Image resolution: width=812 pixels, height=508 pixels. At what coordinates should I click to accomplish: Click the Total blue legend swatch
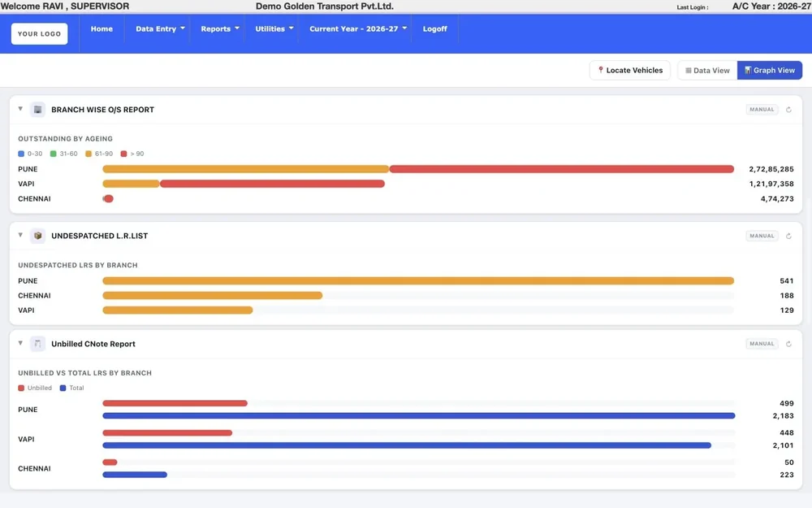click(63, 388)
